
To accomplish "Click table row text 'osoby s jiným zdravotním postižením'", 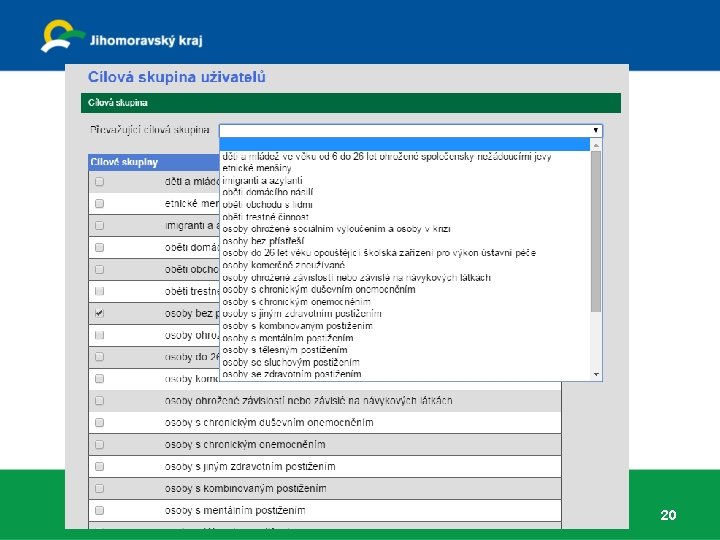I will 250,467.
